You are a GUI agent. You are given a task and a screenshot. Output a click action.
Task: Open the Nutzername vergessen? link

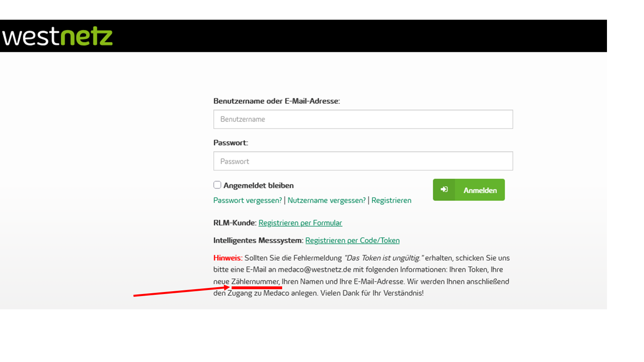[x=326, y=200]
